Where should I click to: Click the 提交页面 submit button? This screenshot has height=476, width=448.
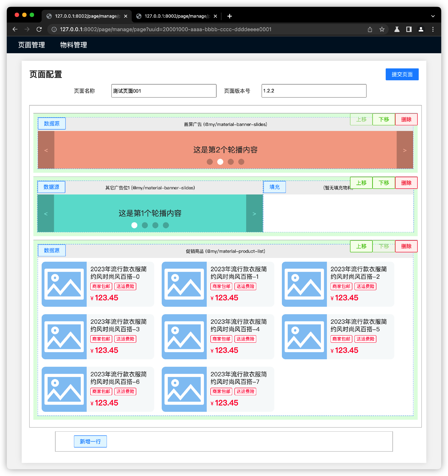coord(402,74)
